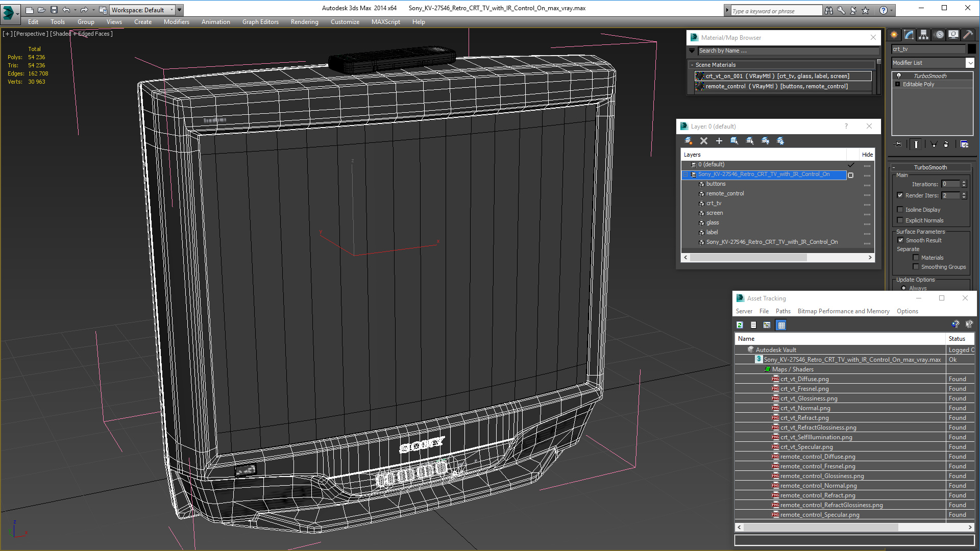Open the Rendering menu

tap(304, 22)
